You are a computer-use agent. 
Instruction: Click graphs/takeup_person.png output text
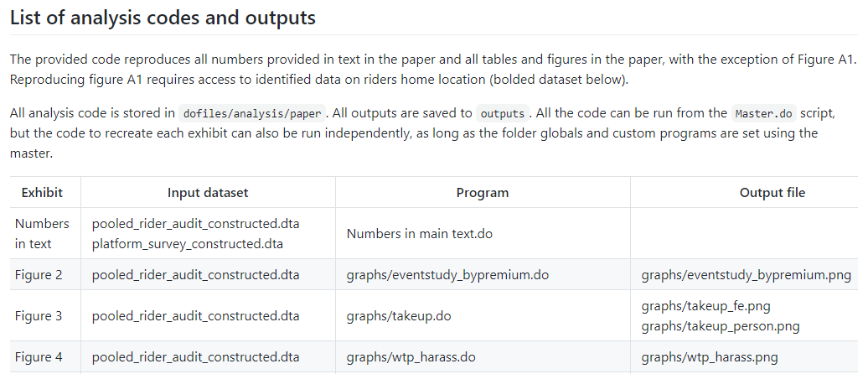(x=721, y=326)
